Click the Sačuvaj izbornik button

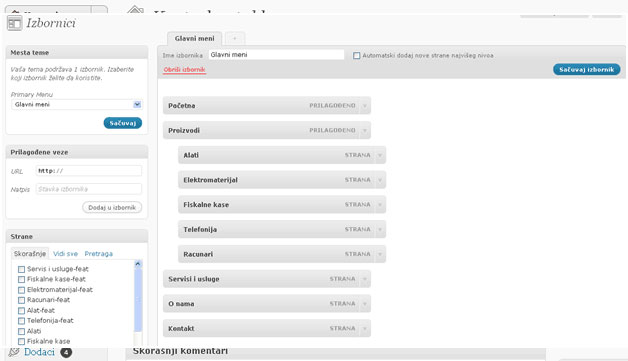coord(587,69)
